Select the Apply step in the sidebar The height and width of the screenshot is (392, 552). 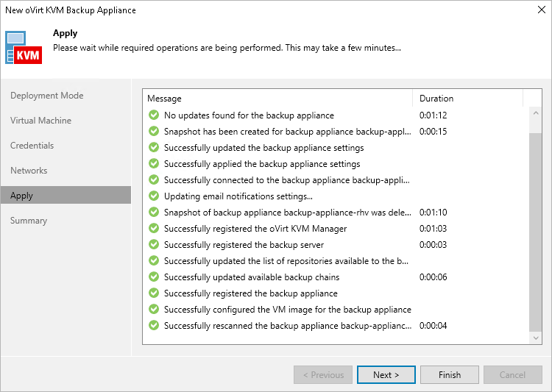point(66,196)
